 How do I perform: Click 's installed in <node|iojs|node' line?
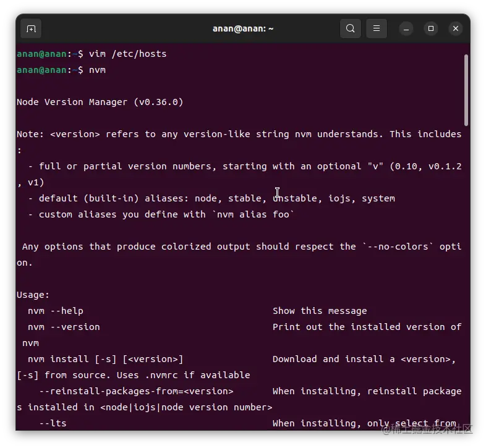click(x=145, y=407)
